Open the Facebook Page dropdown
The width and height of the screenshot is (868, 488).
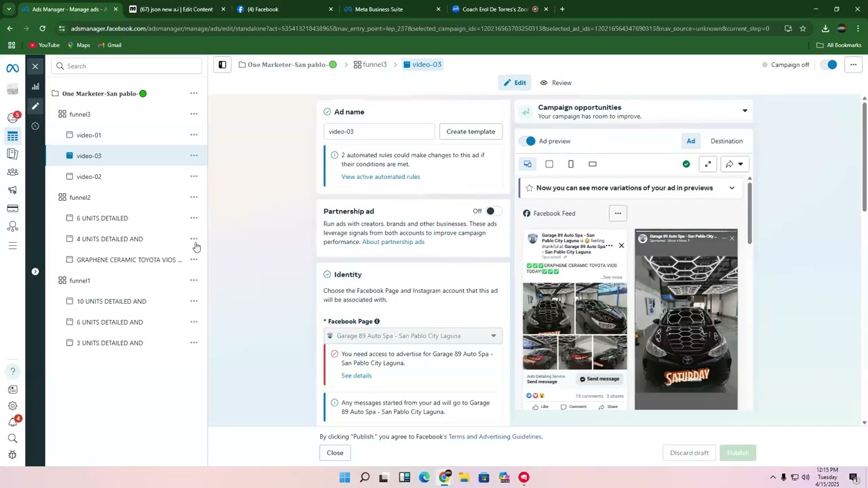point(413,335)
